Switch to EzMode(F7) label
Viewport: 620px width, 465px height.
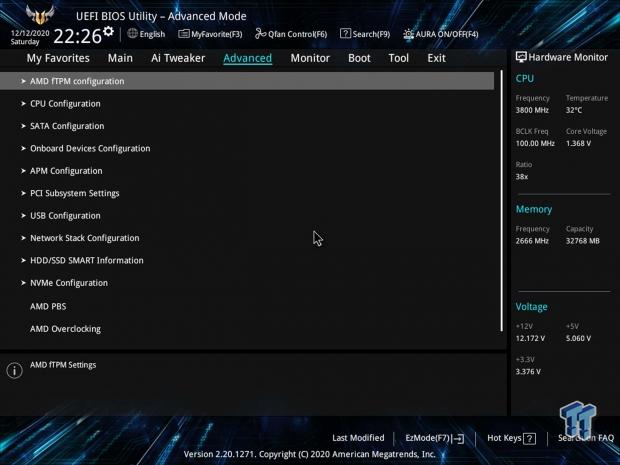pyautogui.click(x=428, y=438)
